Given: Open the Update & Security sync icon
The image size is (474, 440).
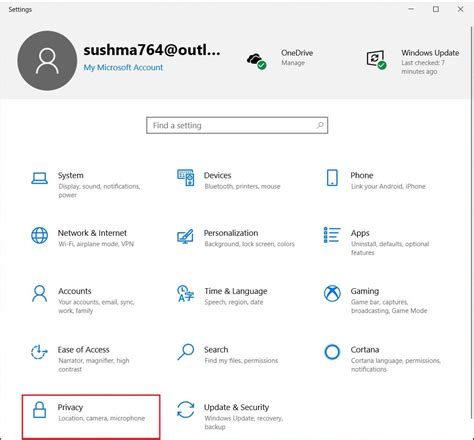Looking at the screenshot, I should point(186,410).
